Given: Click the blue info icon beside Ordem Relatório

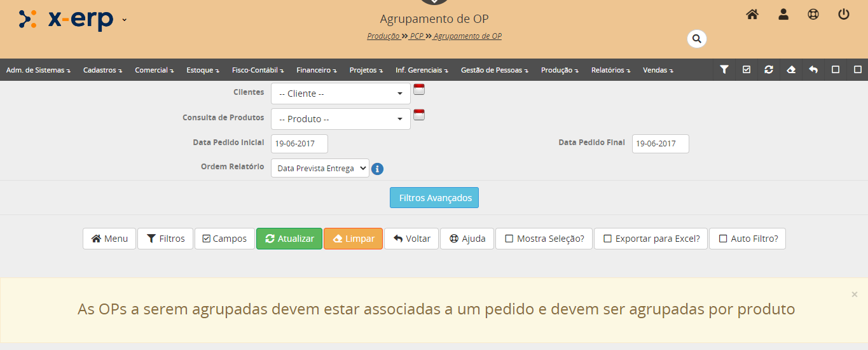Looking at the screenshot, I should point(377,169).
